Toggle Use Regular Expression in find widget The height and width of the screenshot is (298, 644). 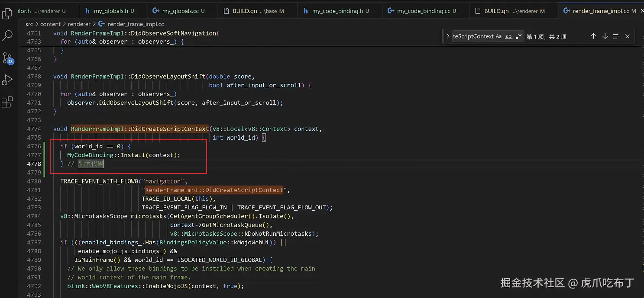coord(519,36)
